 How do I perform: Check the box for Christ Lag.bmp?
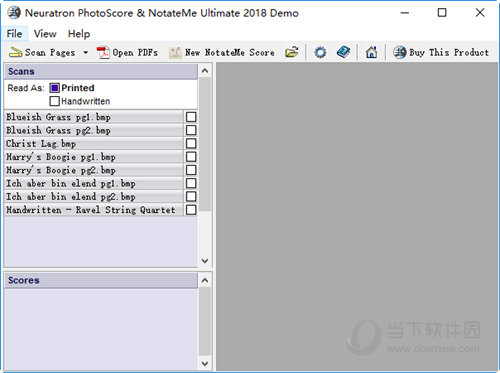pyautogui.click(x=191, y=144)
